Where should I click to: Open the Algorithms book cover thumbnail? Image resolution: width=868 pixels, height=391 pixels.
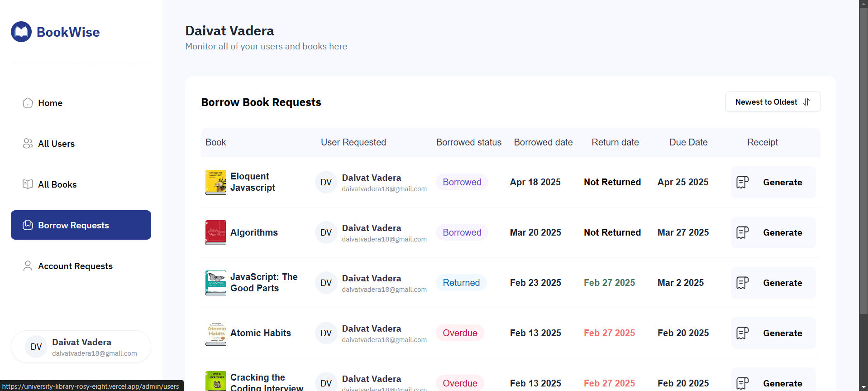tap(215, 232)
